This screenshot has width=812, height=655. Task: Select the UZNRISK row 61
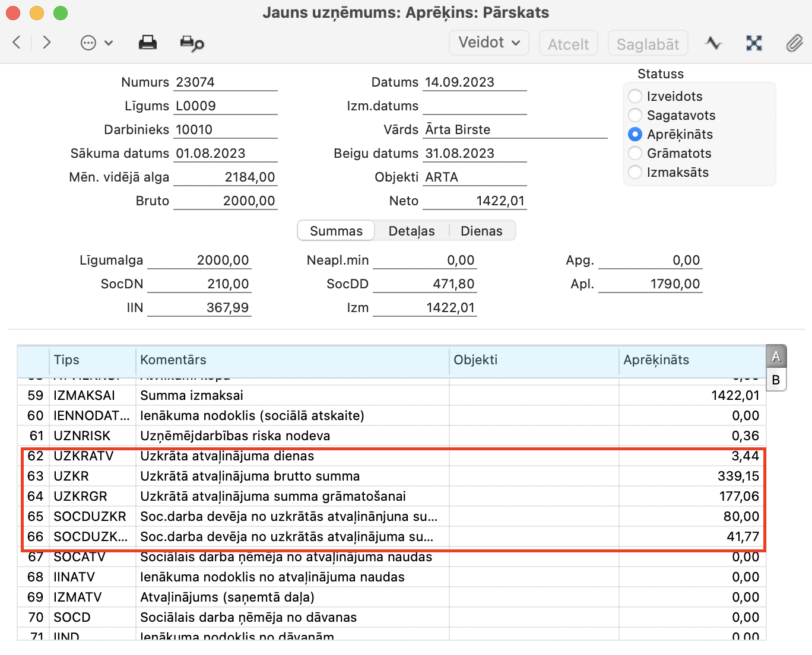pos(237,436)
